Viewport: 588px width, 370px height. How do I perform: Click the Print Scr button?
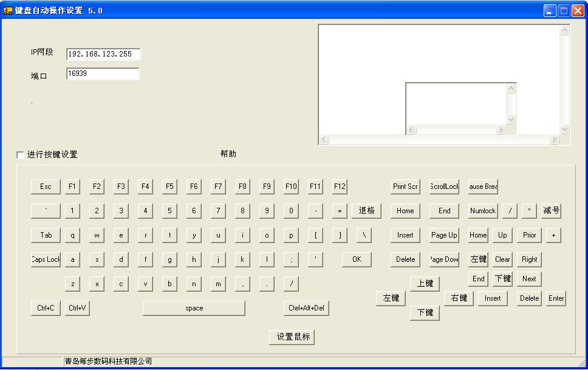pyautogui.click(x=405, y=187)
